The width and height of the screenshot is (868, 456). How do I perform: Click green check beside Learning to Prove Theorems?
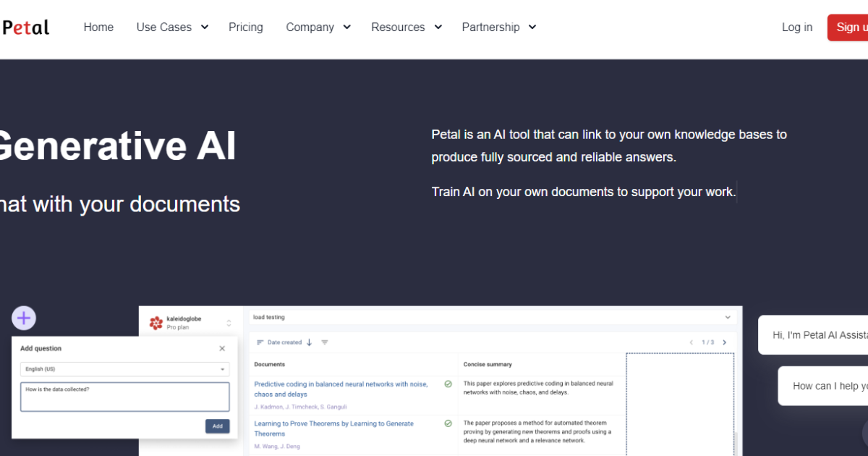pos(448,423)
